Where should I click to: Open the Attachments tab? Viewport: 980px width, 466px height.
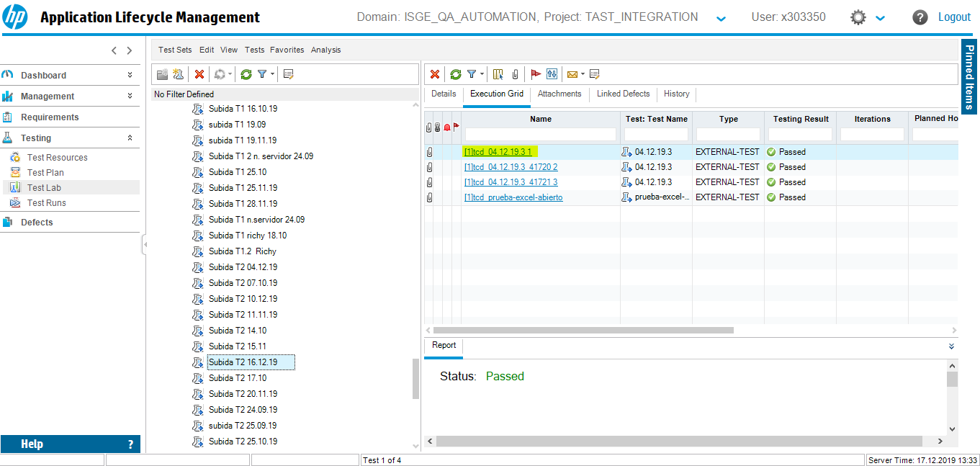pyautogui.click(x=559, y=94)
